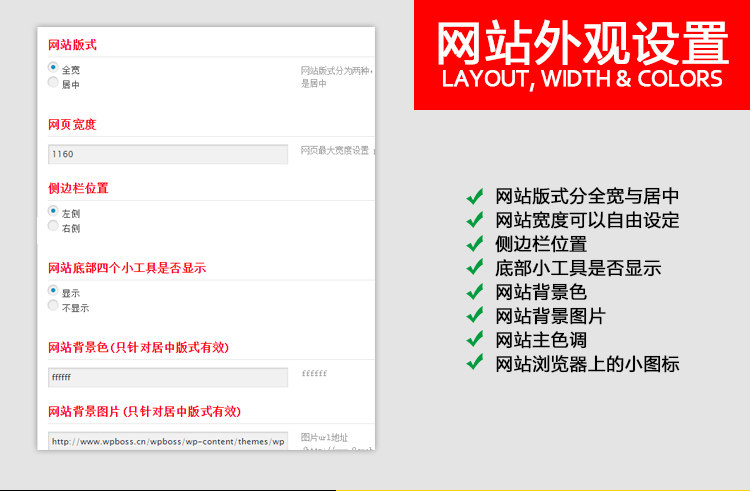Click the 网站背景图片 section heading
This screenshot has height=491, width=750.
[x=144, y=412]
